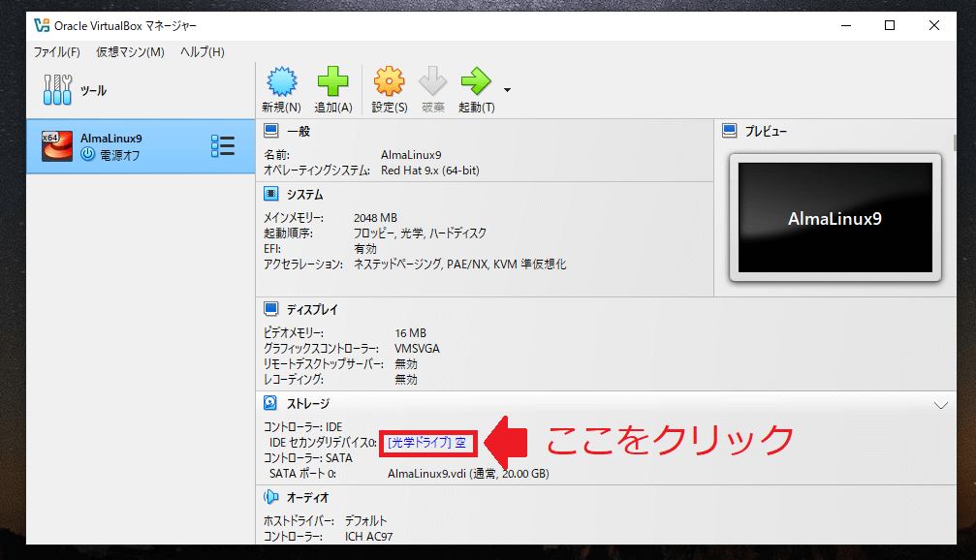This screenshot has height=560, width=976.
Task: Click the レコーディング 無効 value
Action: [x=406, y=380]
